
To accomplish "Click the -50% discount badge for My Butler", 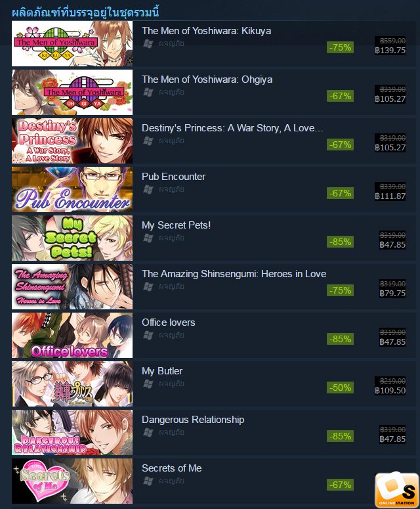I will pos(340,387).
